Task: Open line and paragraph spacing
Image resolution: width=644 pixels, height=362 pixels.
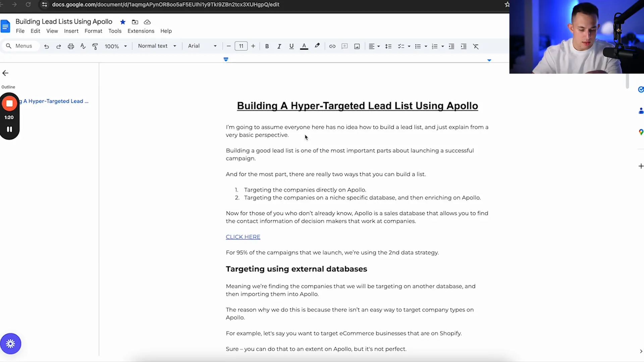Action: point(388,46)
